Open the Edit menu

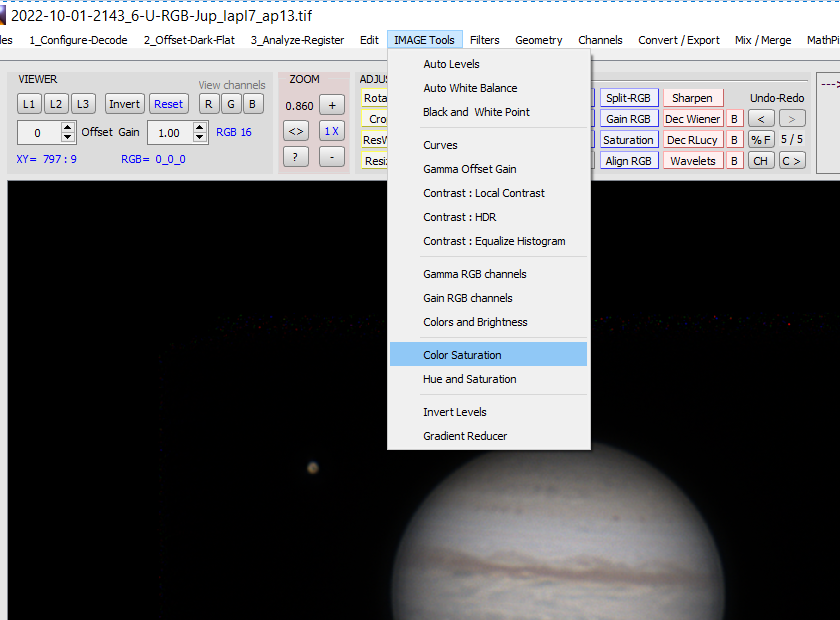(369, 40)
